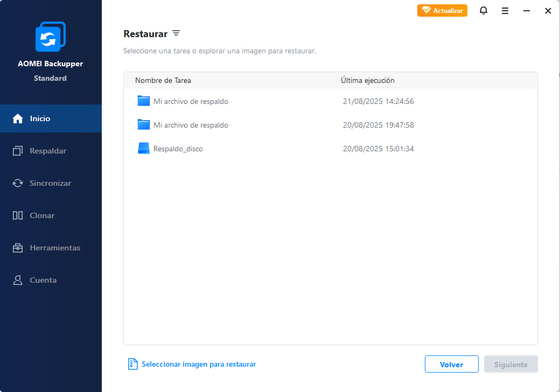Click the filter icon beside Restaurar
The height and width of the screenshot is (392, 560).
[176, 33]
